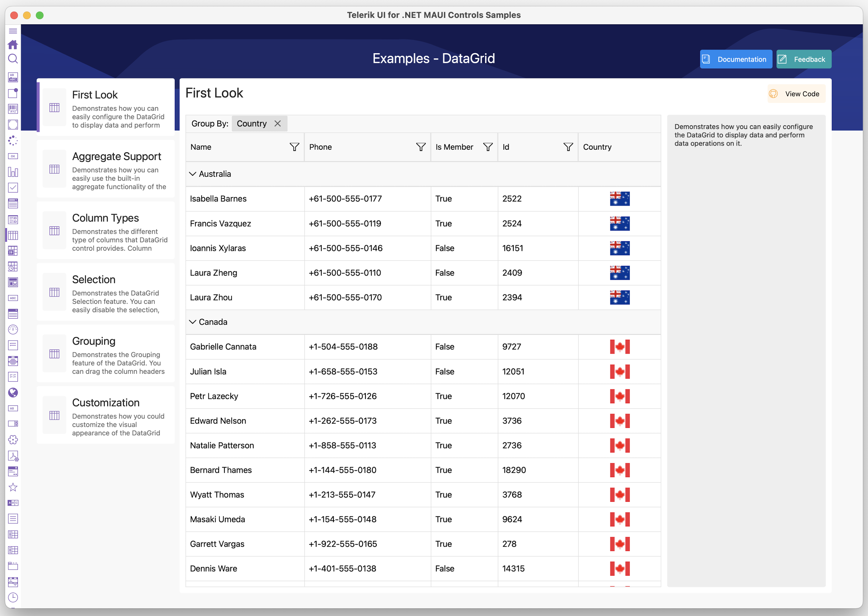Open the BusyIndicator spinner icon

click(13, 140)
